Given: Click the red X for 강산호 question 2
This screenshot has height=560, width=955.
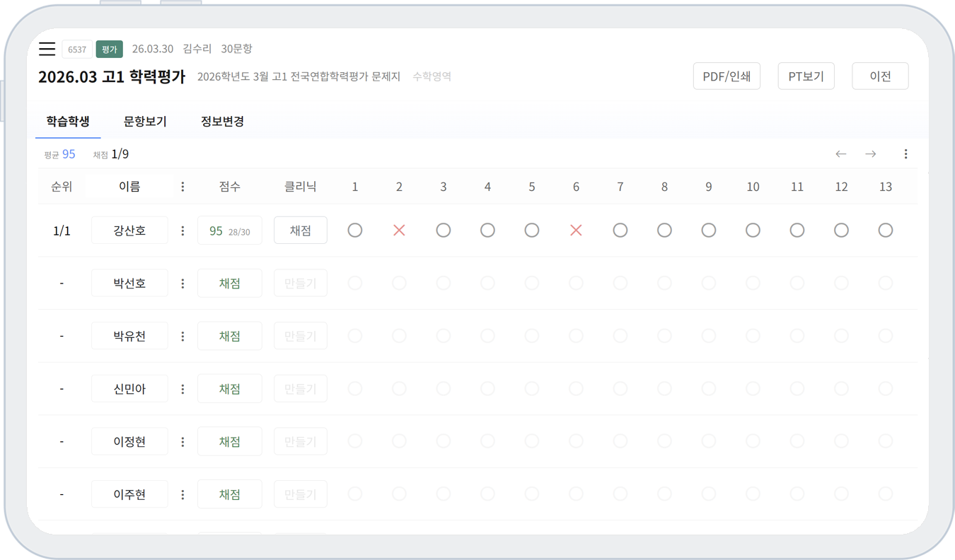Looking at the screenshot, I should point(399,231).
